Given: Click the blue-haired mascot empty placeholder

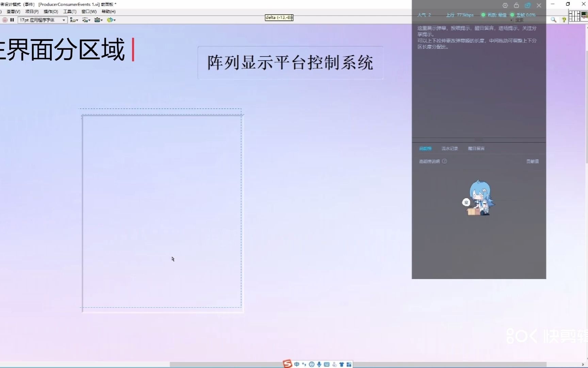Looking at the screenshot, I should click(479, 198).
